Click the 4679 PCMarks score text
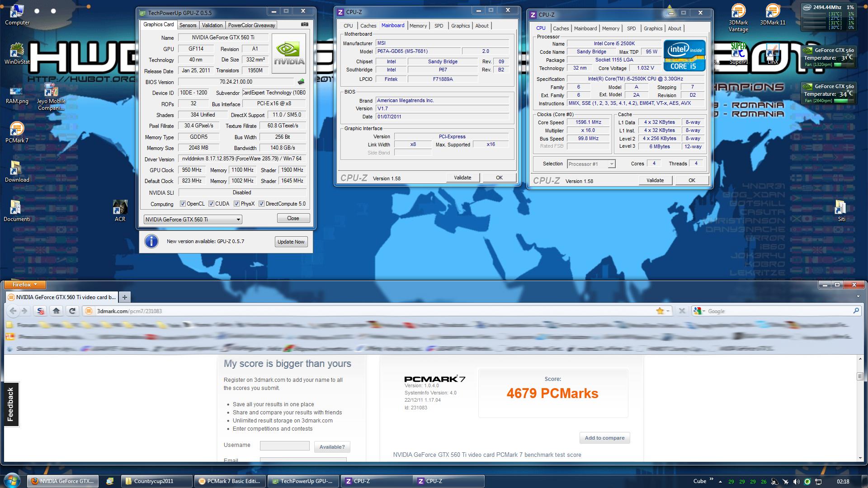This screenshot has width=868, height=488. 552,394
